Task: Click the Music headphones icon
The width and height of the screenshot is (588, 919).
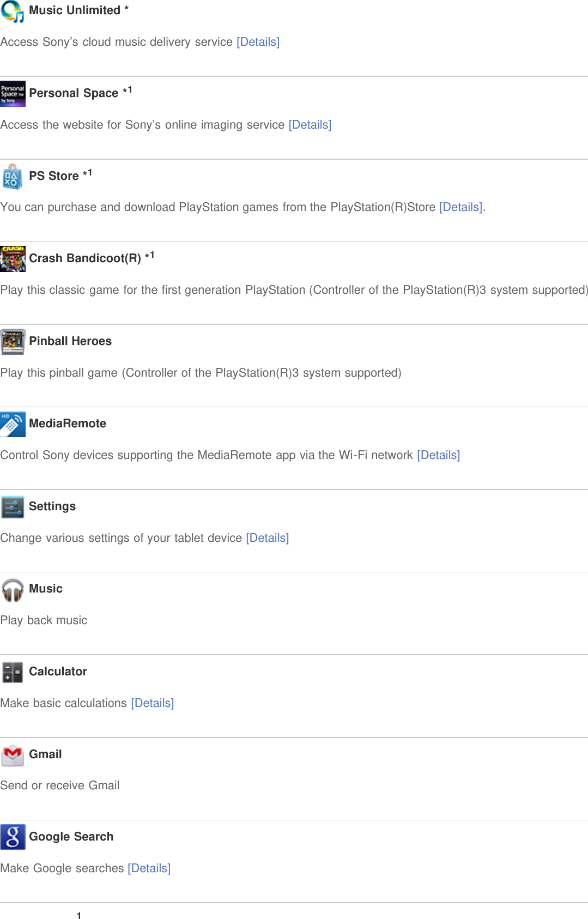Action: [13, 590]
